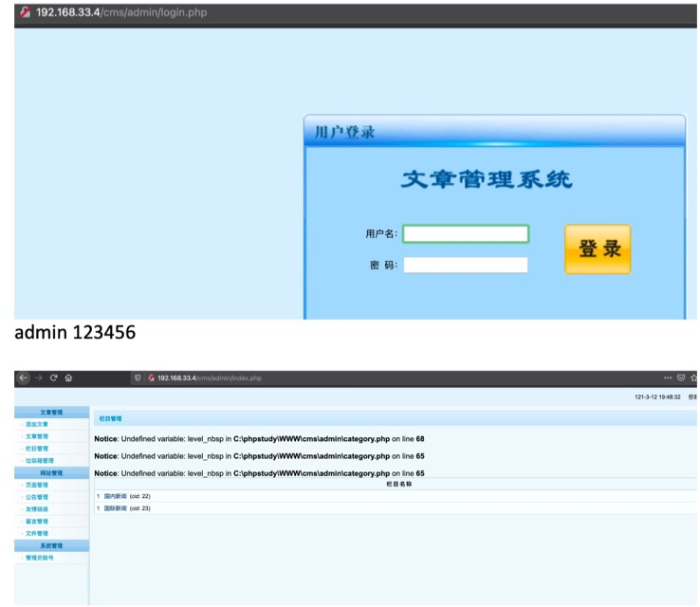Image resolution: width=700 pixels, height=607 pixels.
Task: Open 添加文章 in the sidebar
Action: (x=37, y=424)
